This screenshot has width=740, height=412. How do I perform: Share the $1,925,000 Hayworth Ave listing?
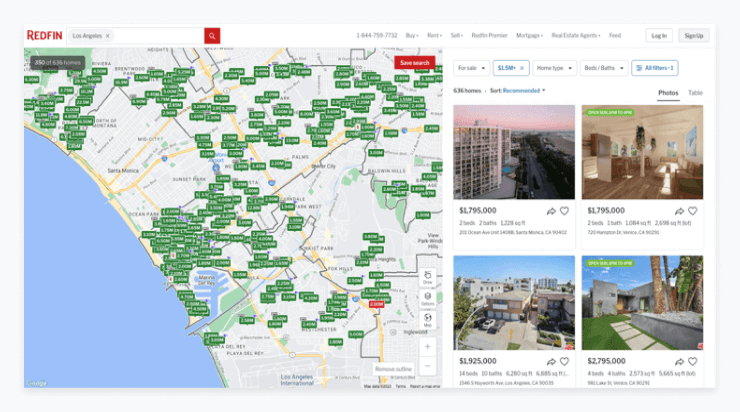click(x=551, y=362)
